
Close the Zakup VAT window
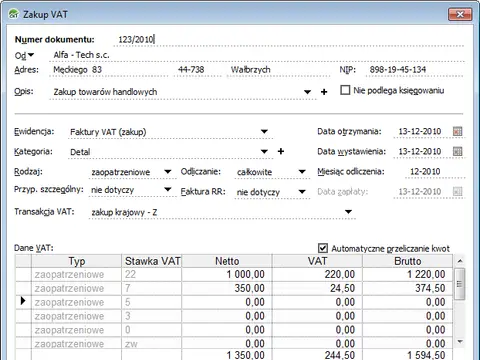(460, 14)
